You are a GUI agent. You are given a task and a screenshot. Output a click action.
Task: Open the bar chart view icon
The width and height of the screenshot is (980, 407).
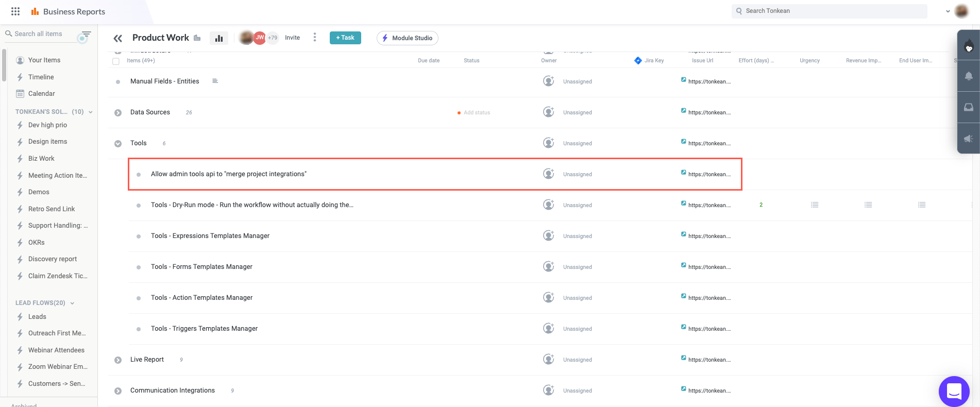pyautogui.click(x=219, y=38)
